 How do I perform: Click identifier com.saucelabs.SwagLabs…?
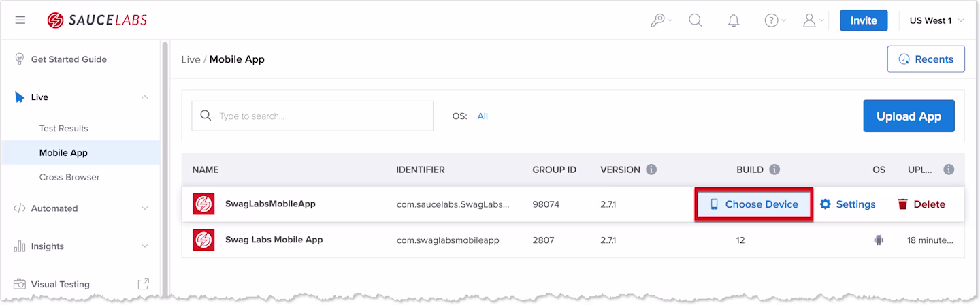[x=453, y=204]
